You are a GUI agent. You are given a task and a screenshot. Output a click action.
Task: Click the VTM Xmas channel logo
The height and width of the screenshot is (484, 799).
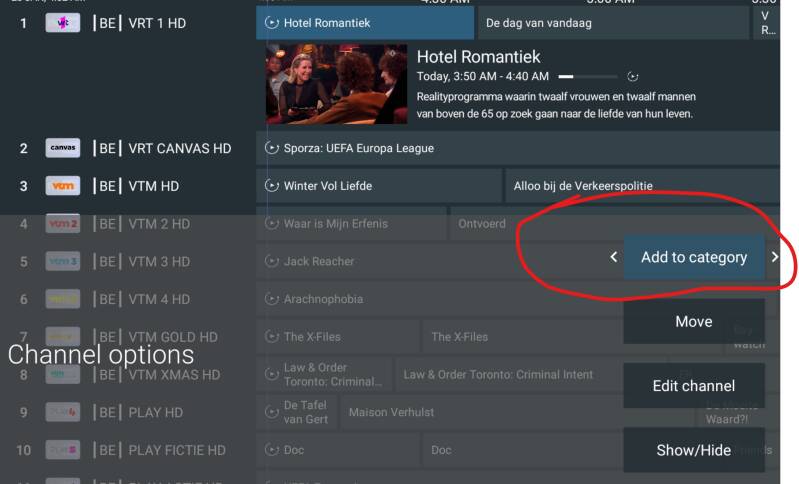pos(63,374)
